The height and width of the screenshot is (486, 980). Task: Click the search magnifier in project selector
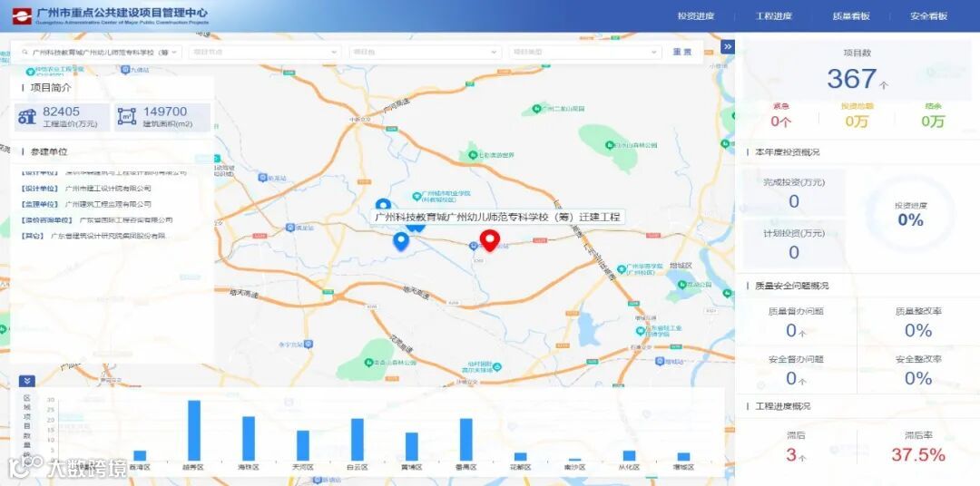(24, 53)
